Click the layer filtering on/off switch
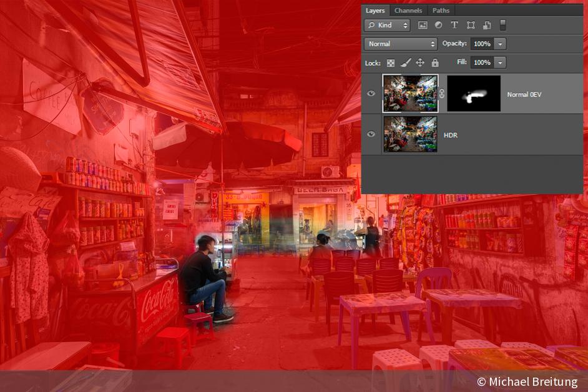Screen dimensions: 588x392 [x=502, y=25]
